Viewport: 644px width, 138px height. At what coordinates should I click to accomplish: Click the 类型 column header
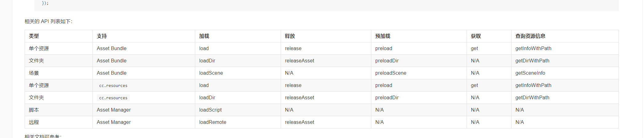tap(34, 36)
